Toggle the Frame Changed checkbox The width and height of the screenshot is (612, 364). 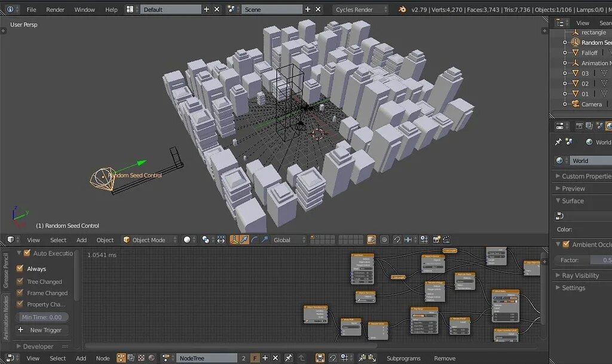click(x=20, y=292)
